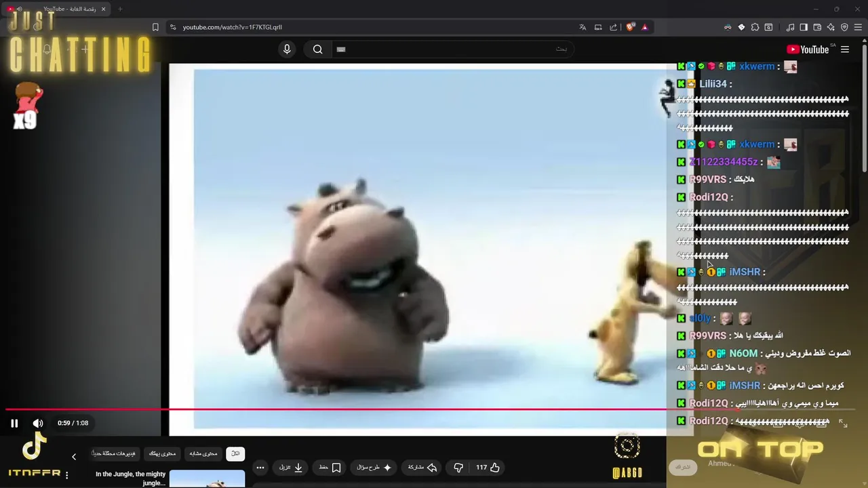The width and height of the screenshot is (868, 488).
Task: Open the three-dot more actions menu
Action: point(260,468)
